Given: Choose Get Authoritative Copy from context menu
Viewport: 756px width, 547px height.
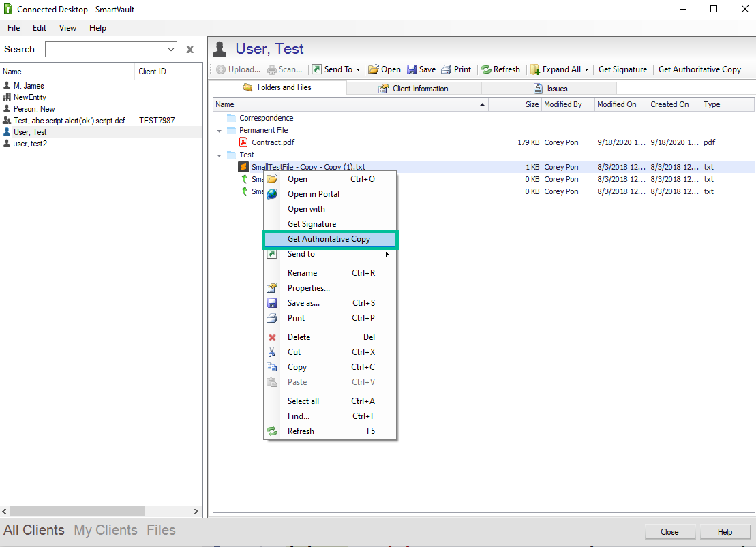Looking at the screenshot, I should [329, 239].
